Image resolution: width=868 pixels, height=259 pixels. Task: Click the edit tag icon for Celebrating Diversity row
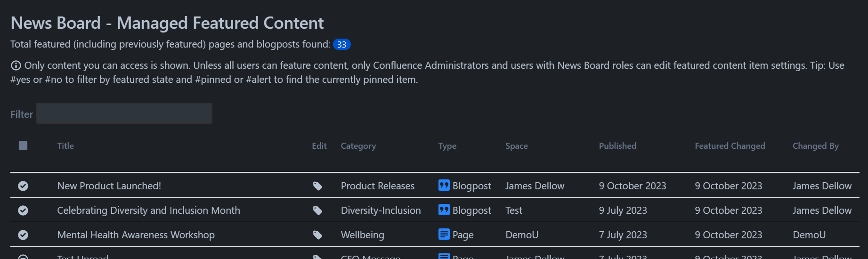coord(317,210)
